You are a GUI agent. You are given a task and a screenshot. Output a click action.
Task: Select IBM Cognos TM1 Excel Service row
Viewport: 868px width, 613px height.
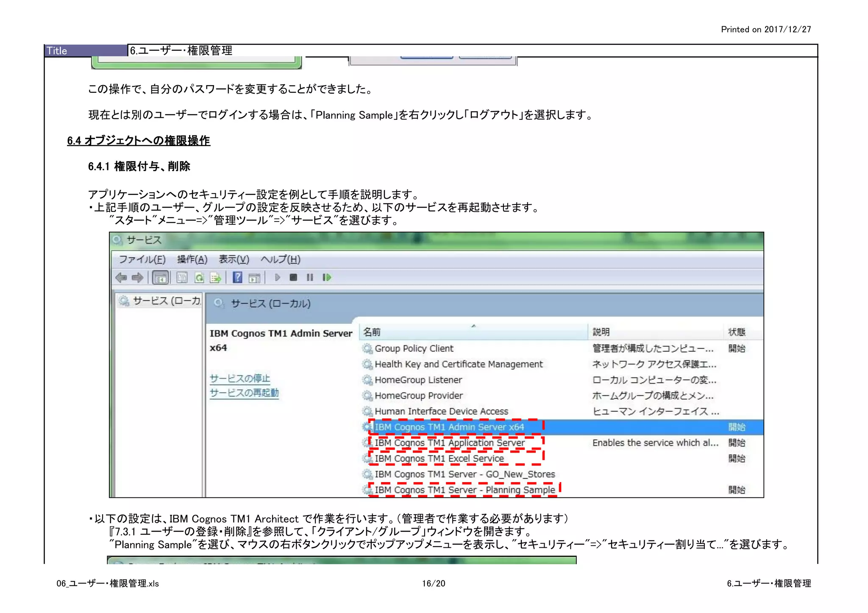(x=562, y=458)
